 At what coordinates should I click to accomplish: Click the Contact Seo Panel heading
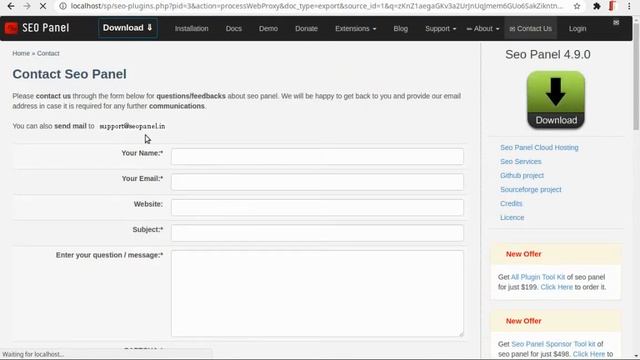pos(69,74)
